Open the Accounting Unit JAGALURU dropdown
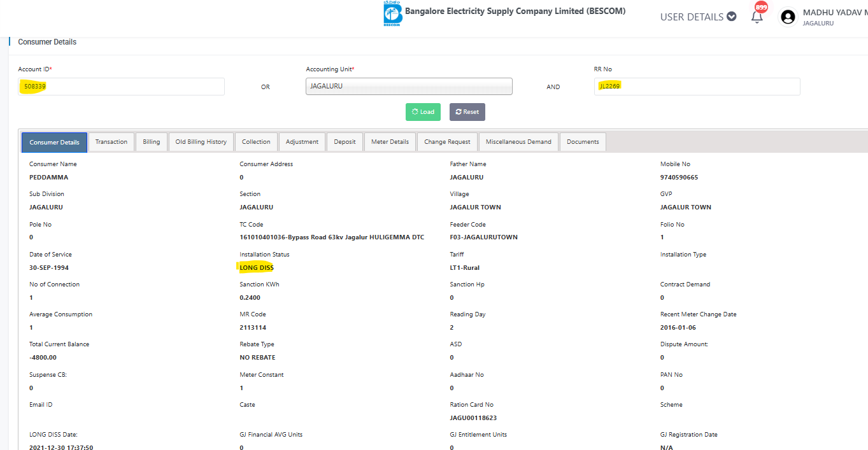 (x=409, y=86)
